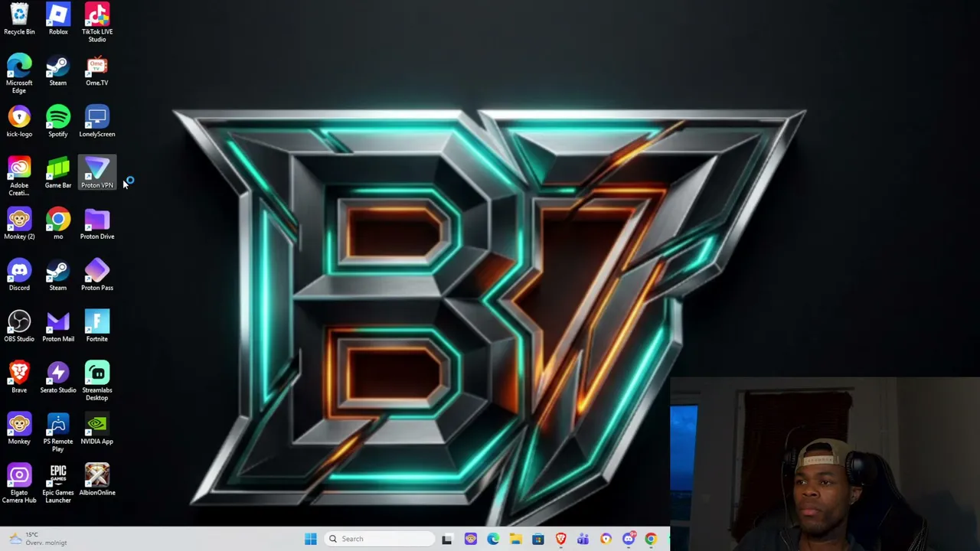This screenshot has width=980, height=551.
Task: Open Microsoft Store from the taskbar
Action: (538, 539)
